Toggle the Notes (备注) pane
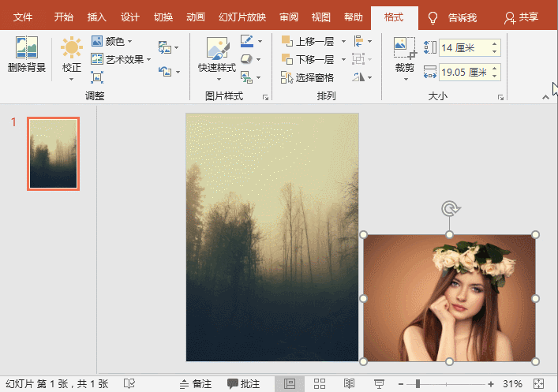This screenshot has width=558, height=392. (x=195, y=384)
